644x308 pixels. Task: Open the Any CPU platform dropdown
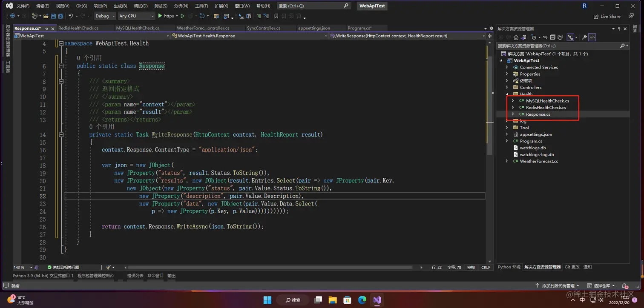click(136, 16)
